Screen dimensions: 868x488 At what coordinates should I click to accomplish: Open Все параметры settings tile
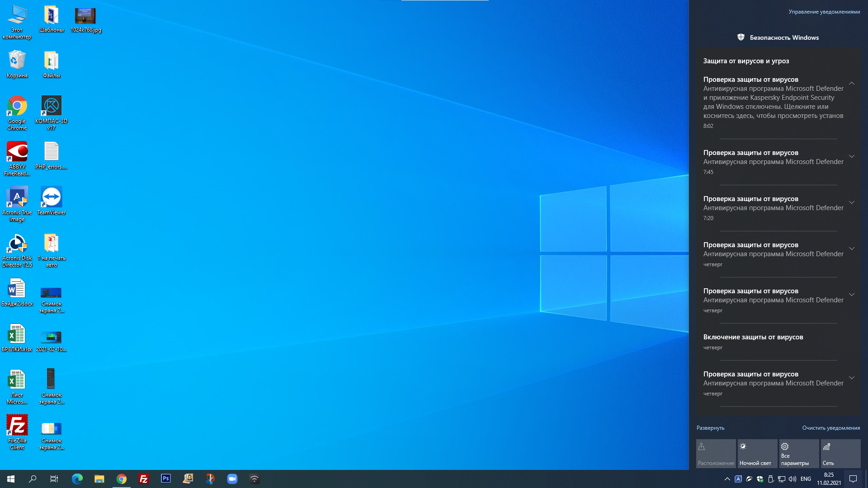tap(799, 454)
